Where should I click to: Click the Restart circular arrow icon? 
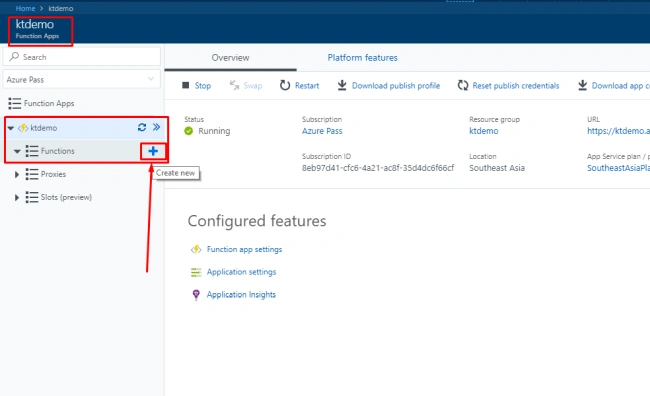point(285,85)
